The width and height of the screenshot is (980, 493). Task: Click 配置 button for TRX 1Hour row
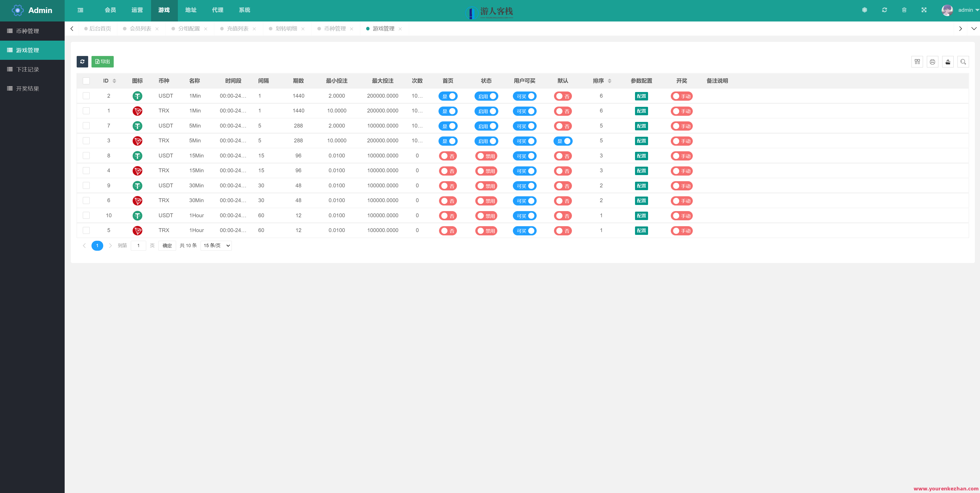tap(641, 231)
